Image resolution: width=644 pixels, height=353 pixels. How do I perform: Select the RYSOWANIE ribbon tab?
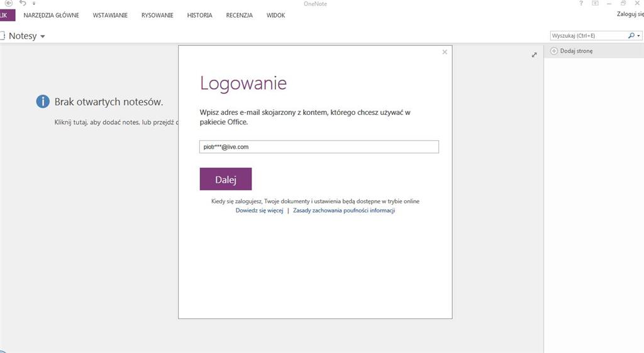coord(157,15)
